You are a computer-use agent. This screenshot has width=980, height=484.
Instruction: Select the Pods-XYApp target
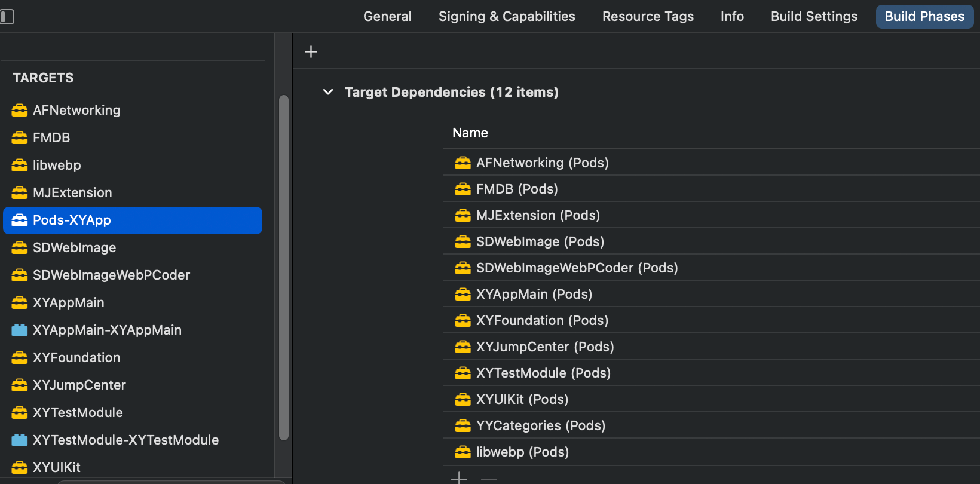point(72,220)
